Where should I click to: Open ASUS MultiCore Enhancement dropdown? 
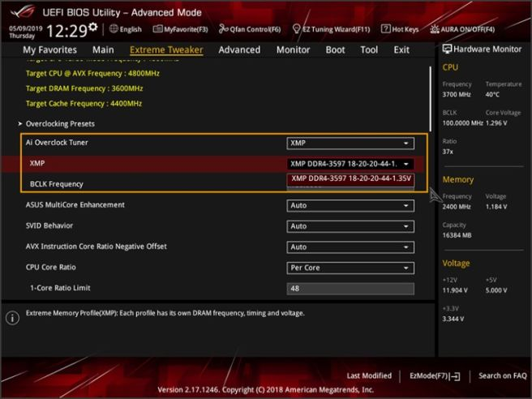click(350, 206)
